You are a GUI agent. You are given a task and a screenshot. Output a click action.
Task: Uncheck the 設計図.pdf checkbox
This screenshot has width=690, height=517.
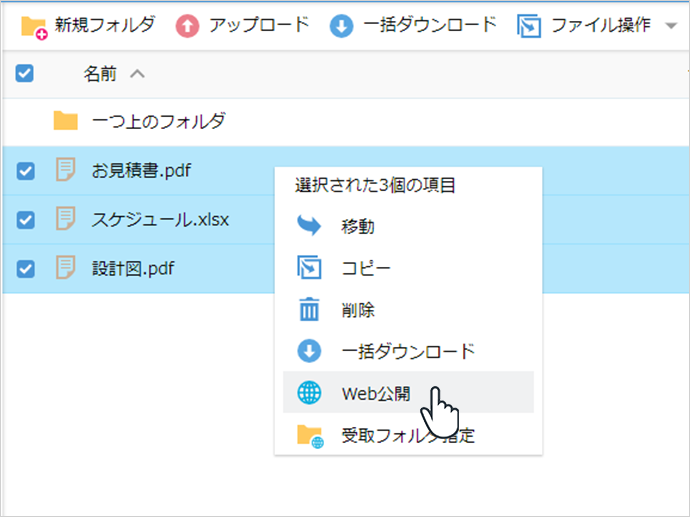(x=26, y=269)
